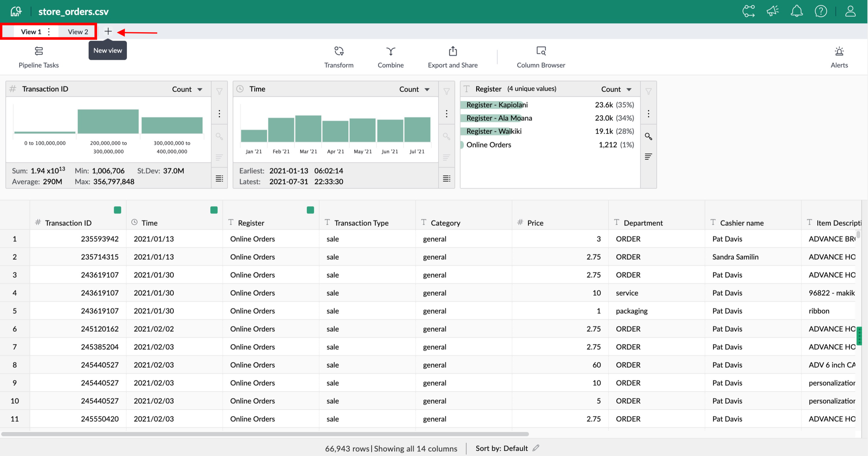The width and height of the screenshot is (868, 456).
Task: Click the search magnifier in the Register panel
Action: pos(649,136)
